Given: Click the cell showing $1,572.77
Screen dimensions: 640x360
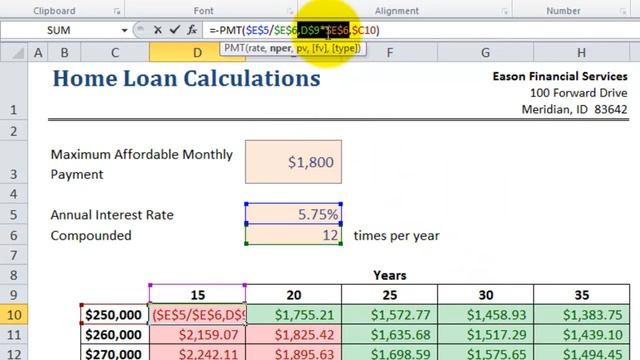Looking at the screenshot, I should 389,315.
